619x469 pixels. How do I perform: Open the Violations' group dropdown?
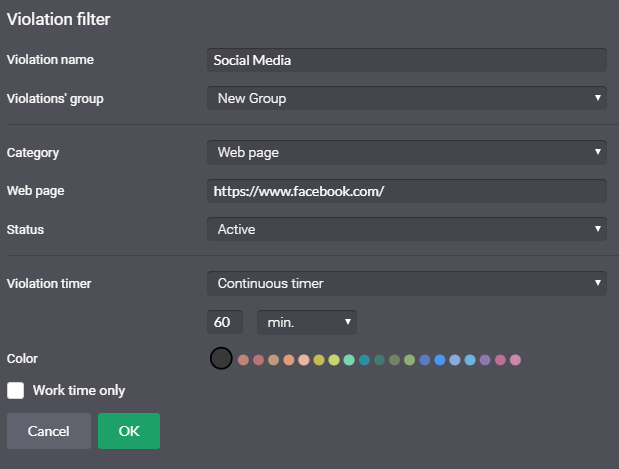pos(407,98)
